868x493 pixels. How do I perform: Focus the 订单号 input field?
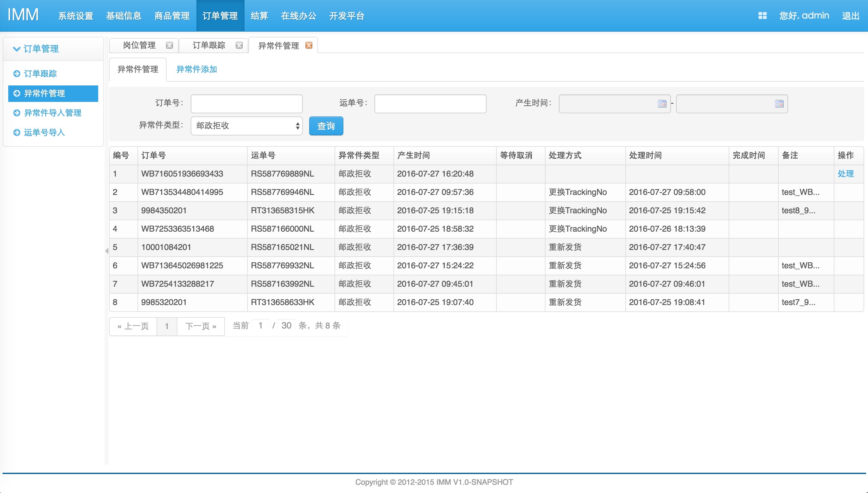[246, 103]
